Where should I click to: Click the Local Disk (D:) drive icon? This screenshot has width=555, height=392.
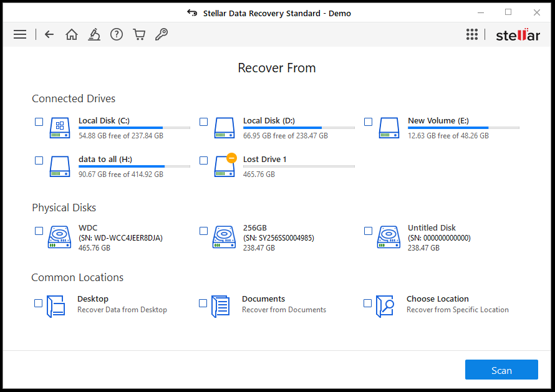224,128
